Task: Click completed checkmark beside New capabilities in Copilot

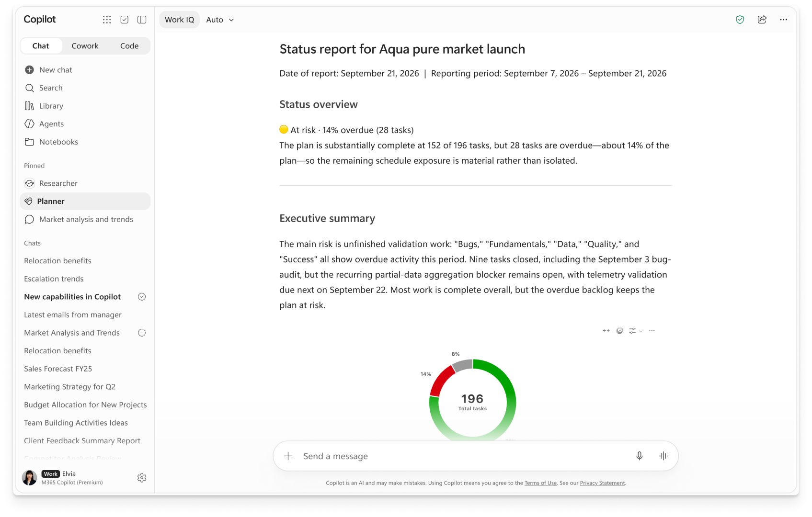Action: click(142, 297)
